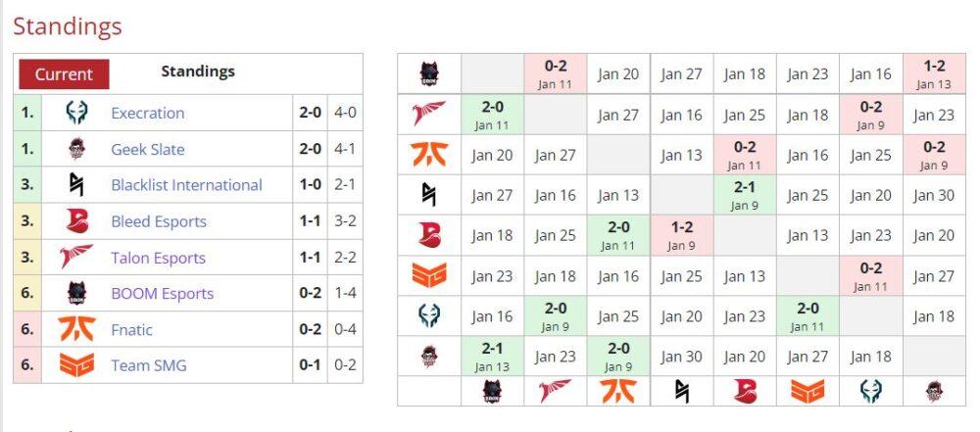Screen dimensions: 980x432
Task: Click Blacklist International logo in standings list
Action: pyautogui.click(x=76, y=185)
